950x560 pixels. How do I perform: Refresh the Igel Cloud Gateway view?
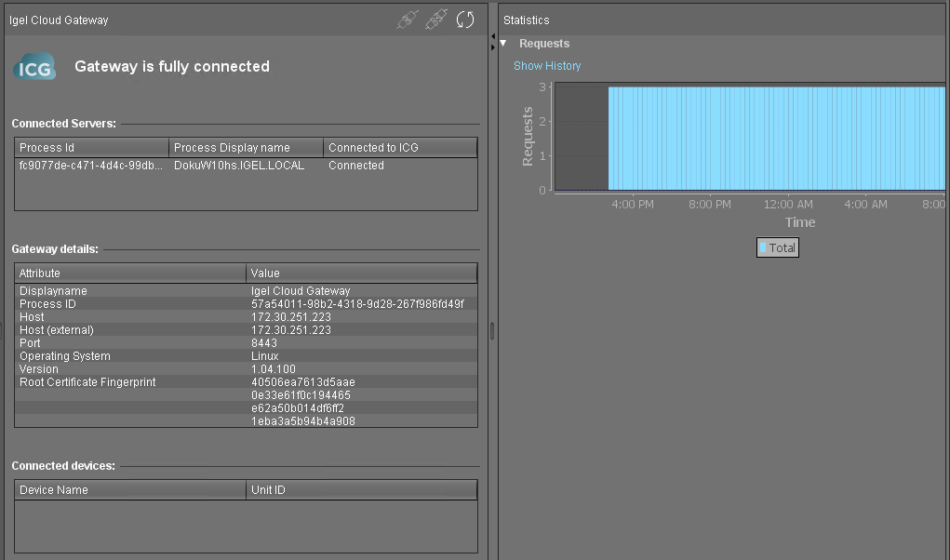click(465, 20)
